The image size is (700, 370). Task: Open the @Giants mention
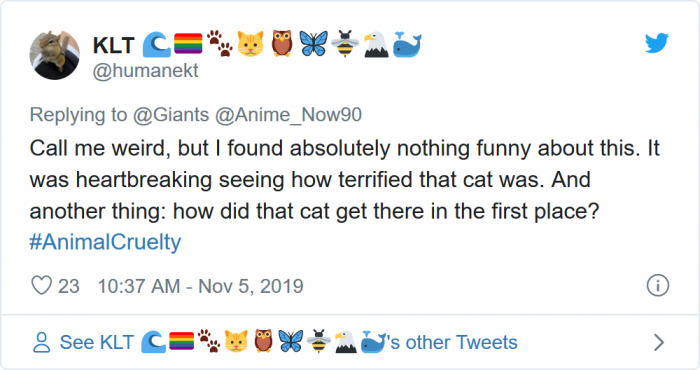171,115
